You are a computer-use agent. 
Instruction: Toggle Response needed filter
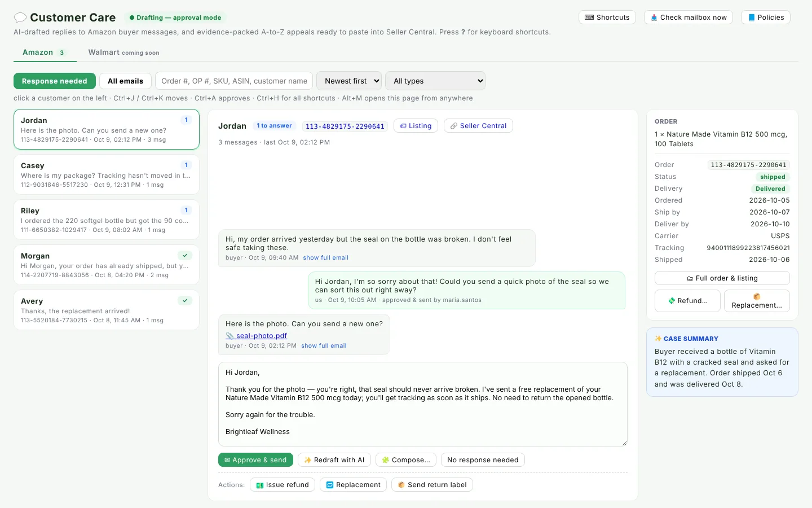click(55, 81)
